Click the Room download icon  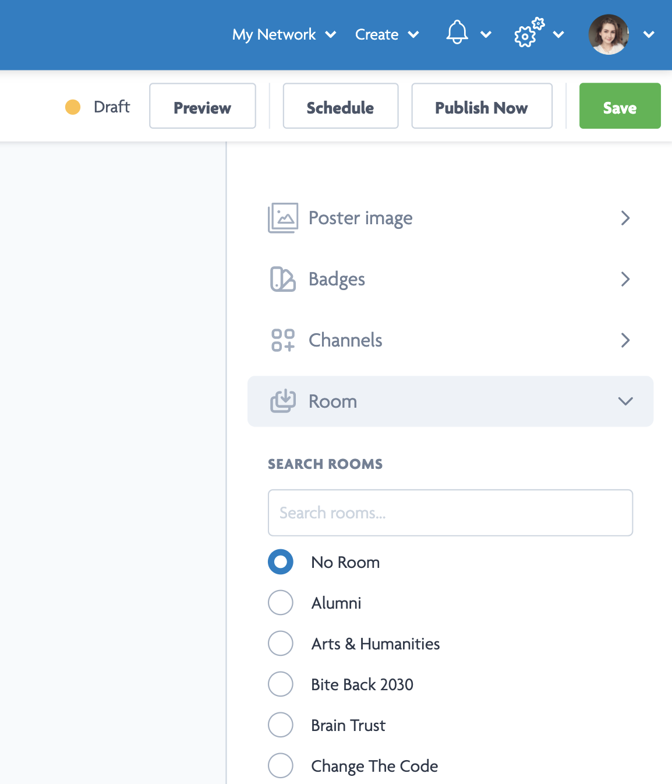tap(283, 401)
